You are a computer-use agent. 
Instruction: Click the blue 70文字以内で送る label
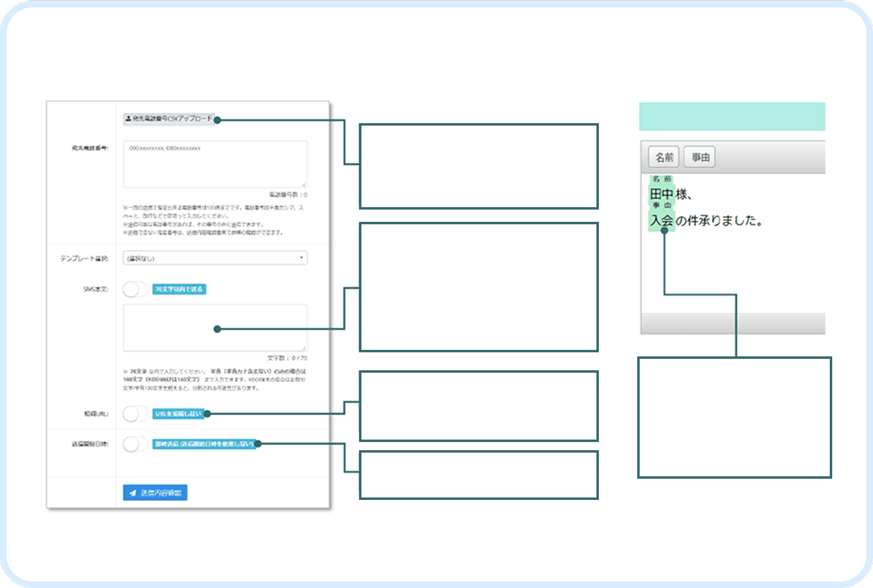pos(179,289)
